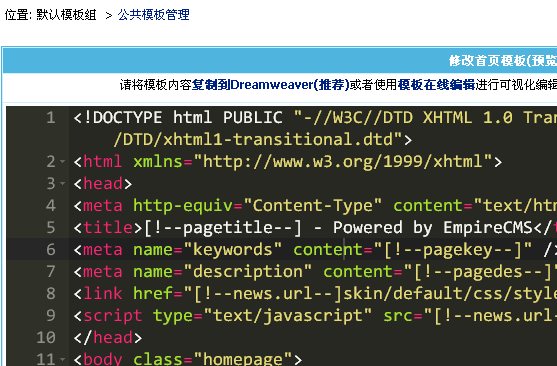The height and width of the screenshot is (366, 557).
Task: Click the "keywords" string on line 6
Action: click(233, 249)
